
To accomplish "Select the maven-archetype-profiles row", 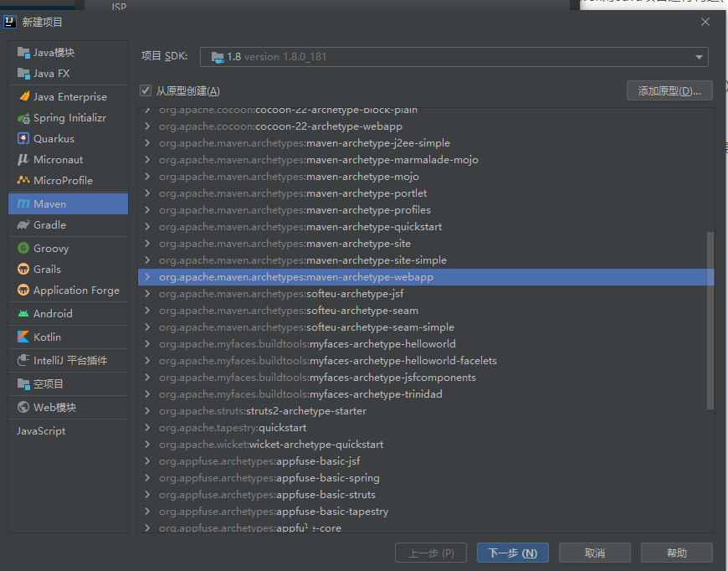I will point(426,210).
